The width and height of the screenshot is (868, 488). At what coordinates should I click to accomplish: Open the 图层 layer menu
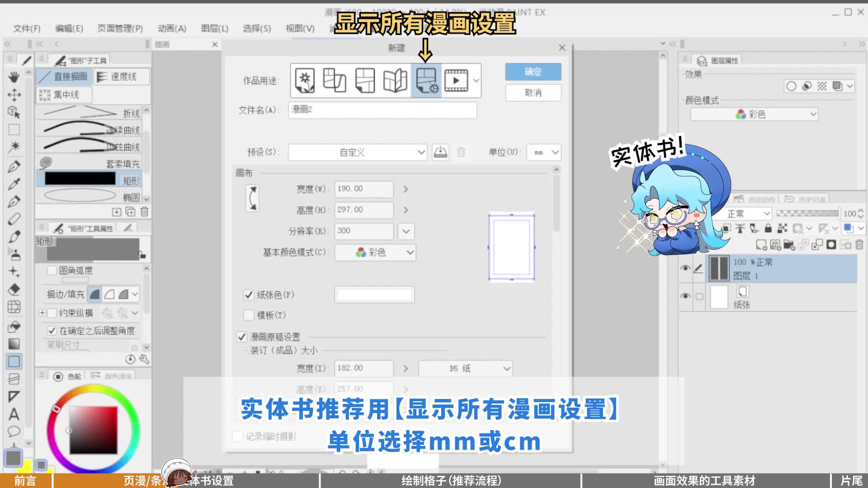[x=214, y=28]
